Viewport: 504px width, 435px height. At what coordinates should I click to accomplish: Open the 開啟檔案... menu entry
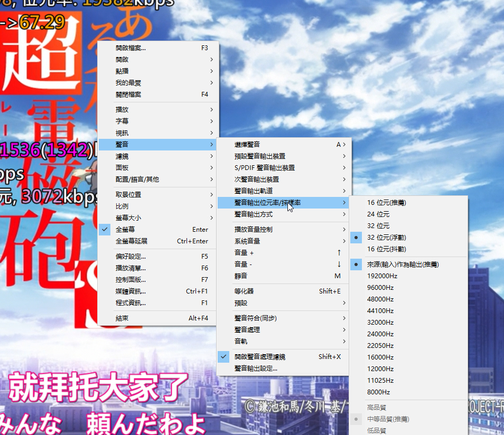(x=158, y=48)
